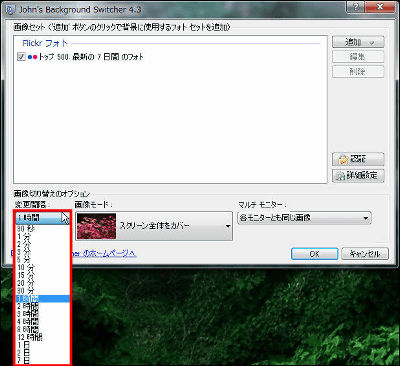Choose 15 分 from the interval list
This screenshot has width=400, height=366.
click(x=43, y=275)
